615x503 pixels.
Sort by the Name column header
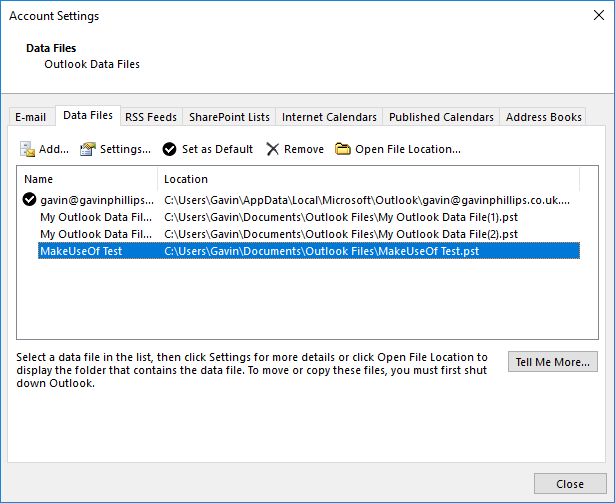87,179
